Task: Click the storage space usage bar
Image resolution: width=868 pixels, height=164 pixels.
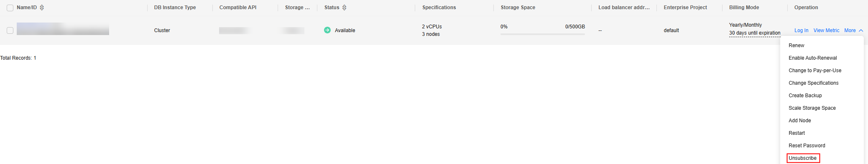Action: point(543,34)
